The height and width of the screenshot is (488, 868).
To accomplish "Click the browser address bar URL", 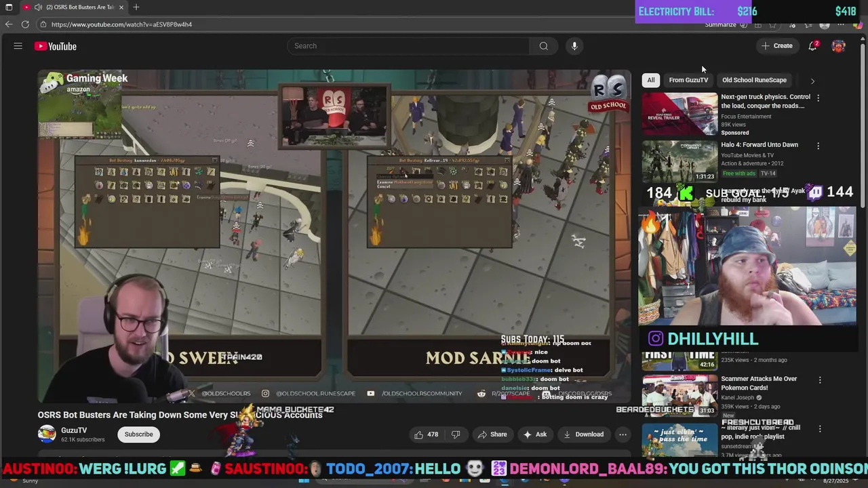I will pos(121,24).
